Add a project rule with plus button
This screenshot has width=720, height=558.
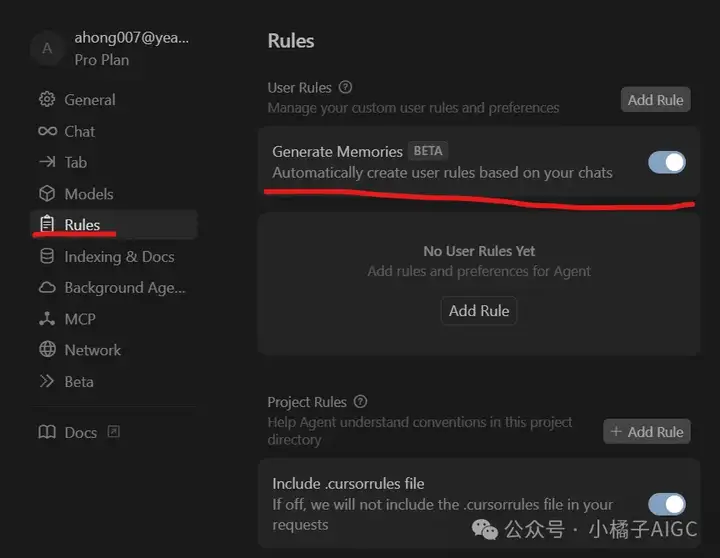pos(647,432)
